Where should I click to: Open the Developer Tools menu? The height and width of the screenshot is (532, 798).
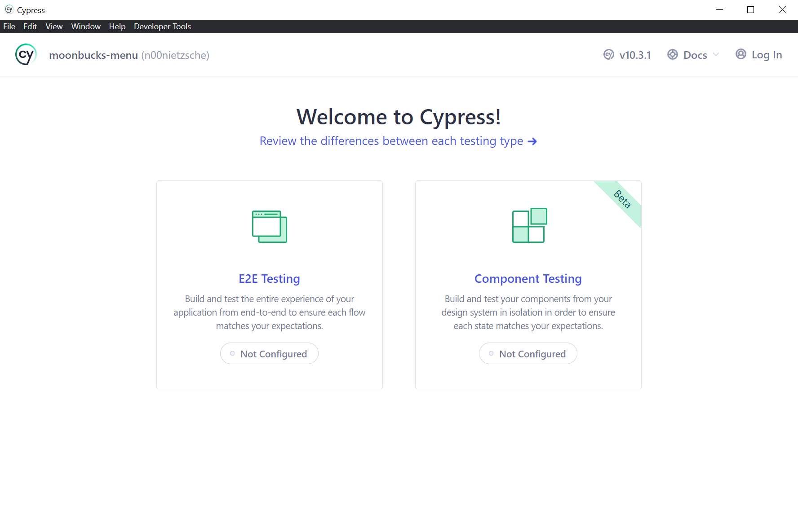click(162, 26)
